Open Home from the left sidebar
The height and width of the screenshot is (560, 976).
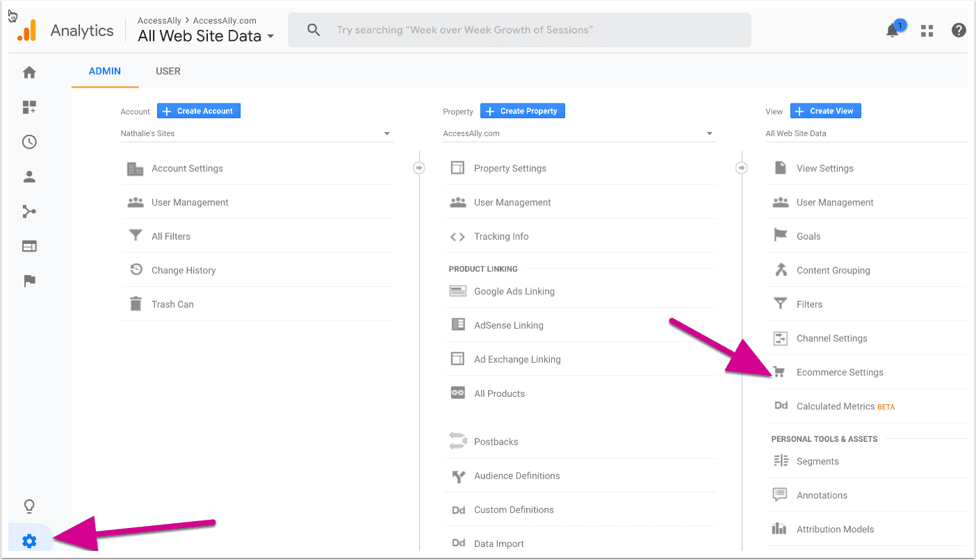pos(29,72)
